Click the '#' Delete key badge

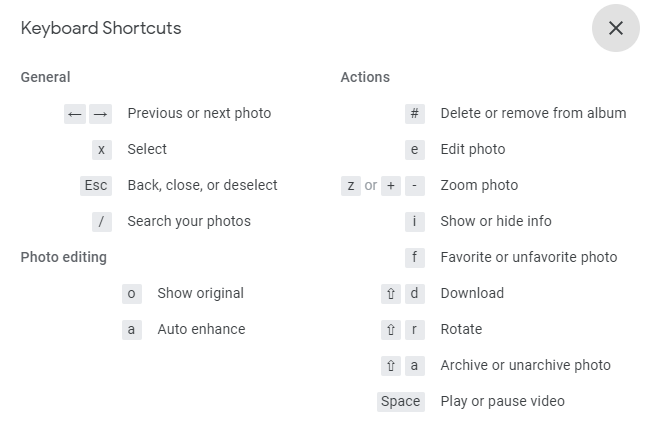pyautogui.click(x=415, y=113)
